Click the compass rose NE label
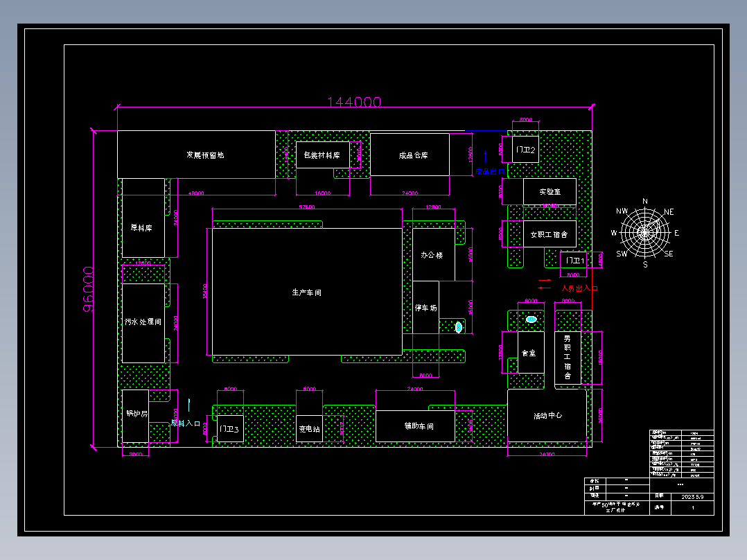This screenshot has height=560, width=747. coord(669,211)
